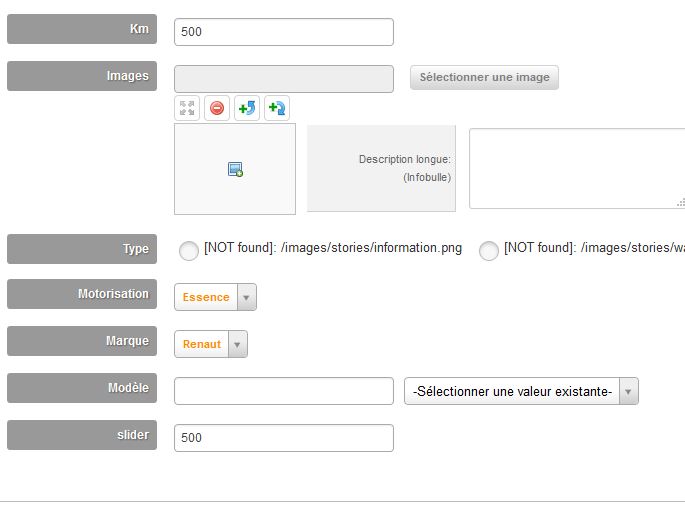Click the add image before icon
This screenshot has width=685, height=510.
point(247,108)
